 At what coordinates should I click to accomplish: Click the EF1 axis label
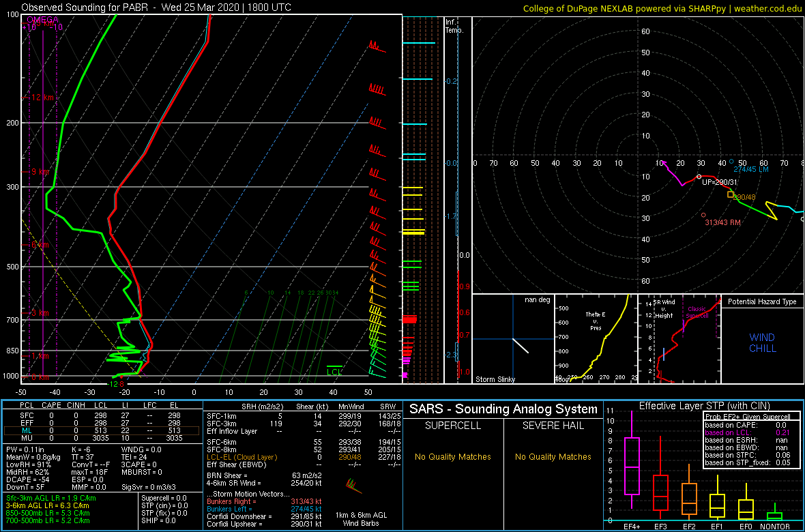click(717, 527)
